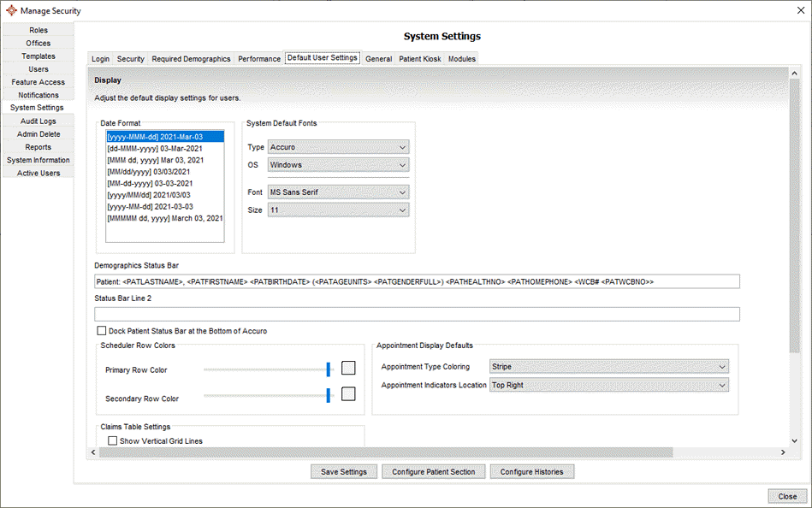The width and height of the screenshot is (812, 508).
Task: Open the Size dropdown showing 11
Action: 338,210
